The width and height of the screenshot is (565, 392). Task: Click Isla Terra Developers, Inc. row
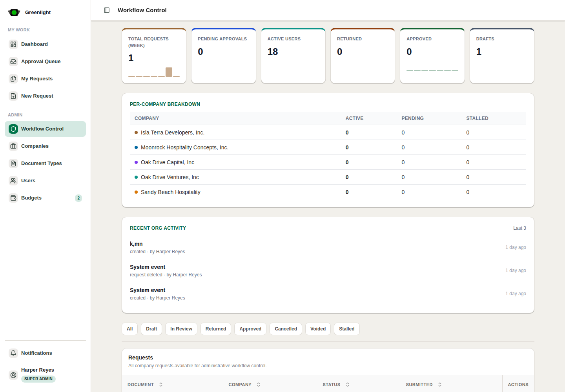click(328, 132)
